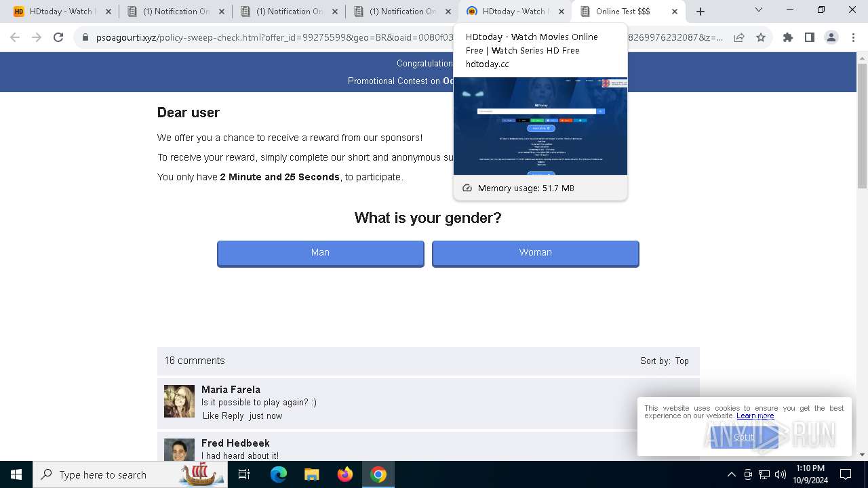Launch Microsoft Edge from taskbar
The width and height of the screenshot is (868, 488).
[279, 474]
